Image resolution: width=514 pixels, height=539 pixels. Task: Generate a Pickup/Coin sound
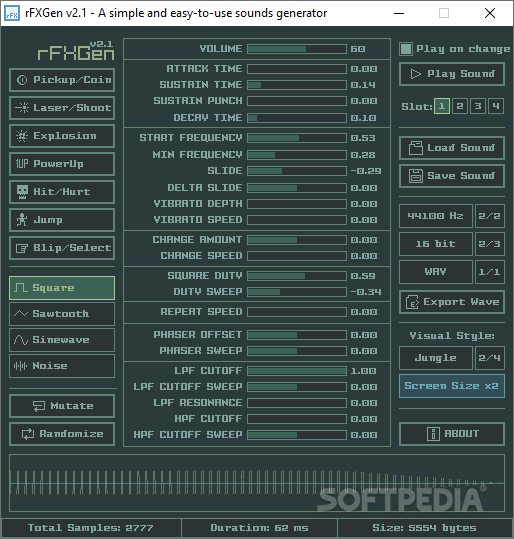tap(62, 80)
